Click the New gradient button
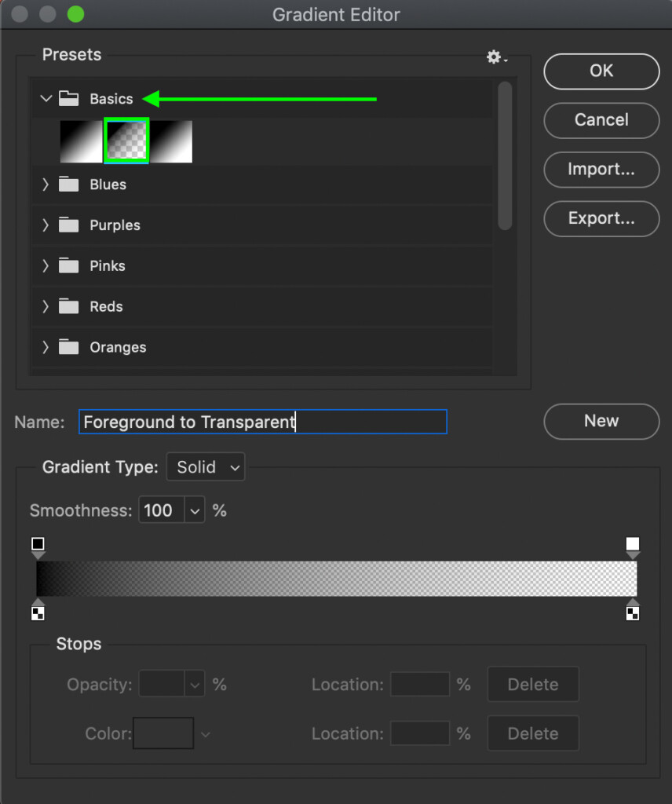 tap(601, 421)
